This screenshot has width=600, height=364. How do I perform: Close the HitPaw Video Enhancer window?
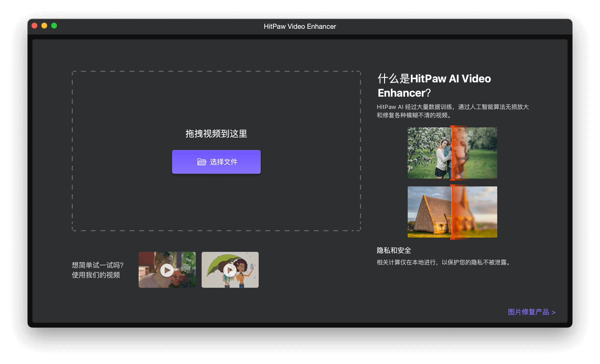click(34, 26)
